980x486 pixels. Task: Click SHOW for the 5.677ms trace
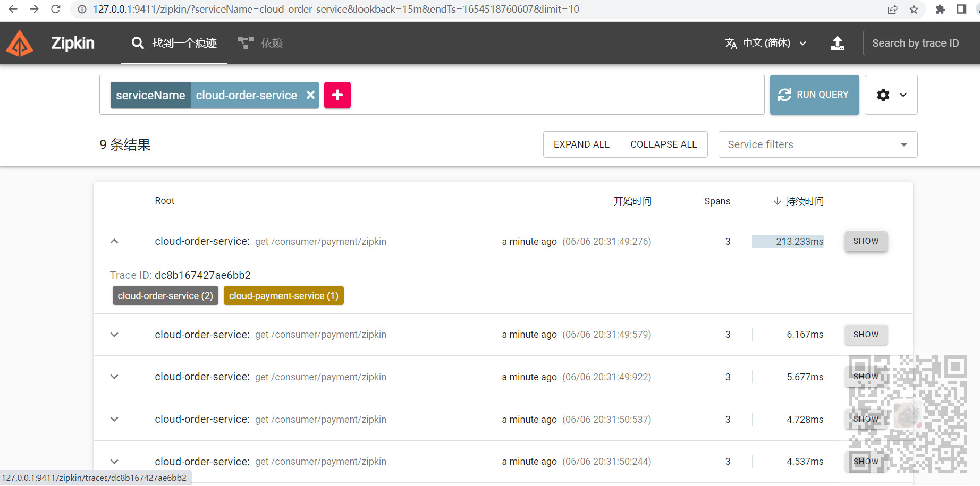point(866,377)
